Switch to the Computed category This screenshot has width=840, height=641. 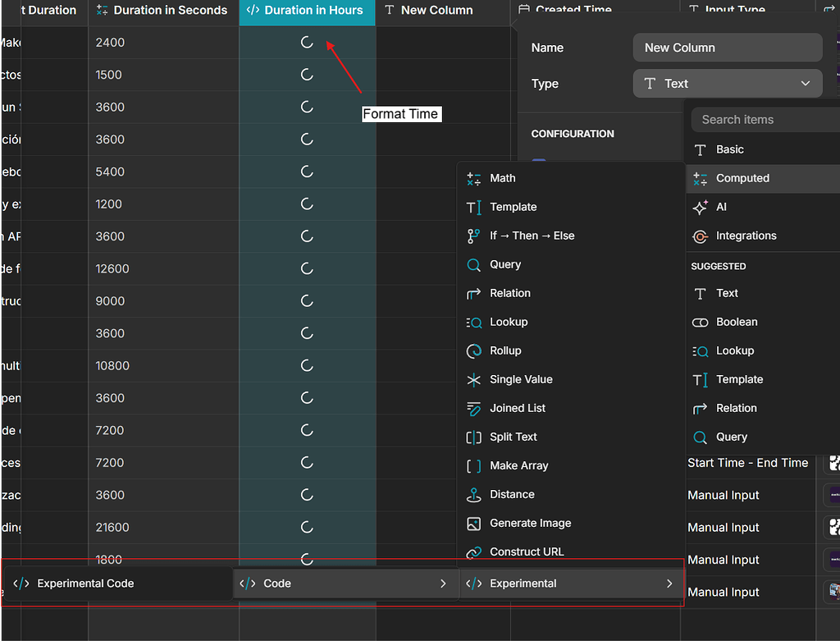pyautogui.click(x=742, y=178)
